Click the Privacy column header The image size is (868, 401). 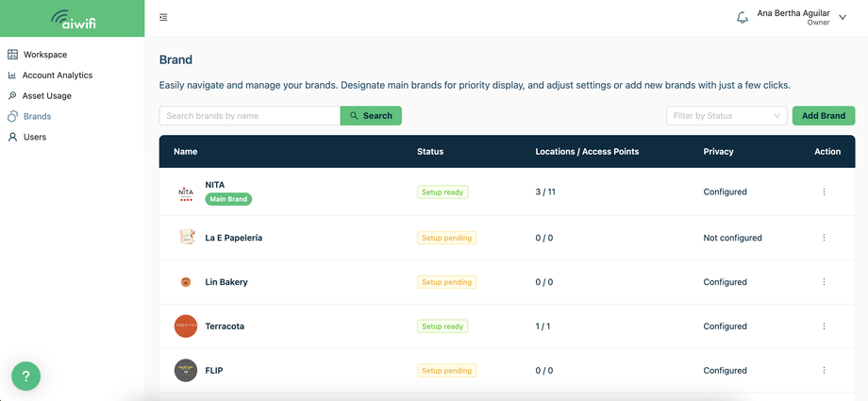coord(719,151)
